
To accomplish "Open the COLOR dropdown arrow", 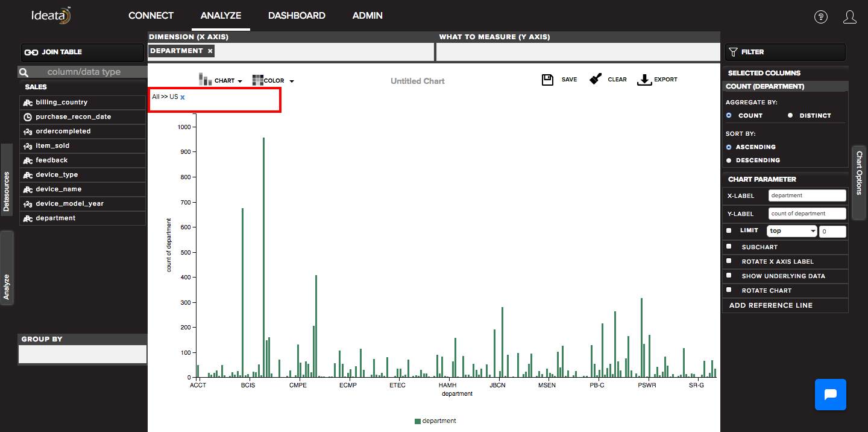I will (292, 81).
